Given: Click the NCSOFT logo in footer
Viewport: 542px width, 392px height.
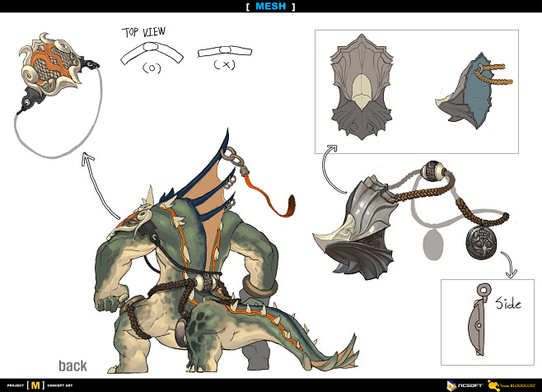Looking at the screenshot, I should tap(465, 385).
